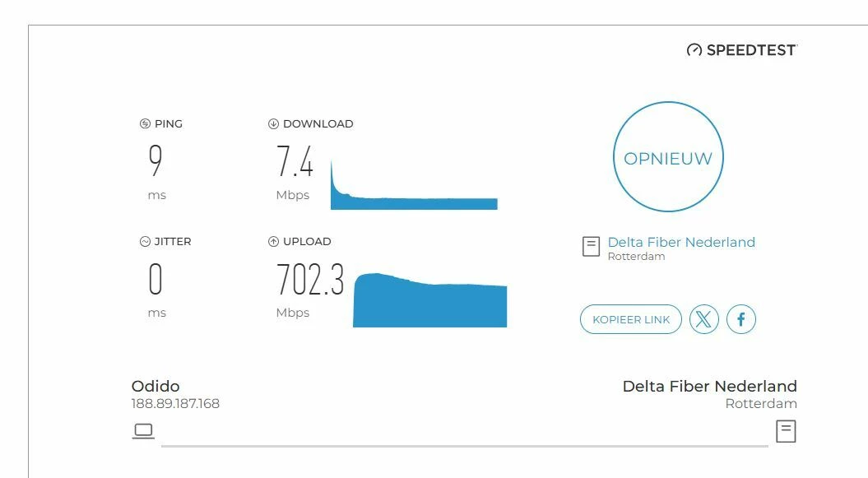
Task: Click the bottom-right server icon under Rotterdam
Action: 786,431
